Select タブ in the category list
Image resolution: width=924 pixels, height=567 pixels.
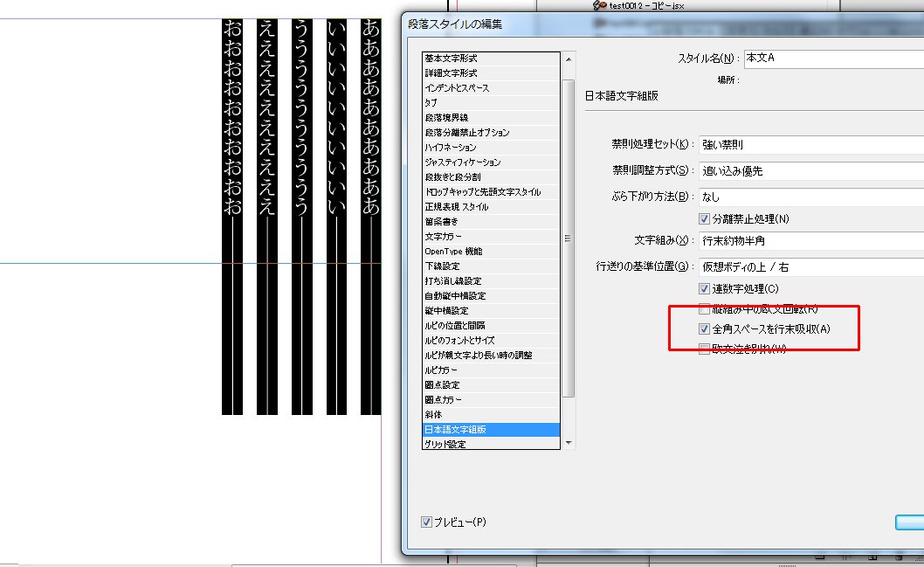coord(491,102)
